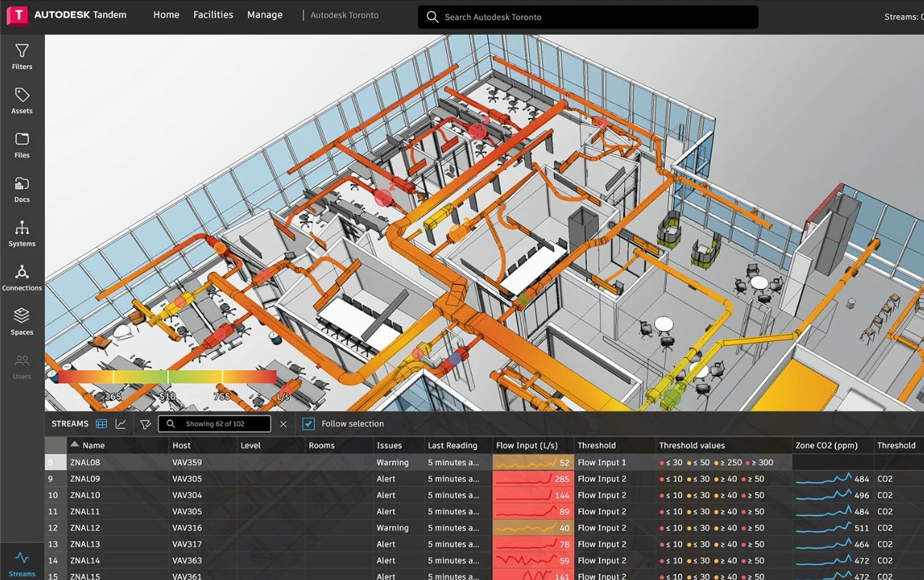Sort by the Rooms column header
This screenshot has height=580, width=924.
(321, 446)
